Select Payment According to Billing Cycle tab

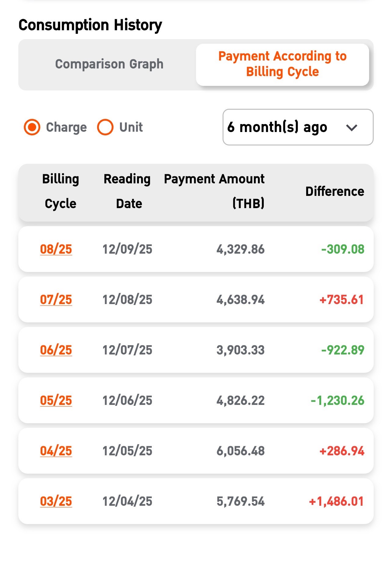(282, 64)
